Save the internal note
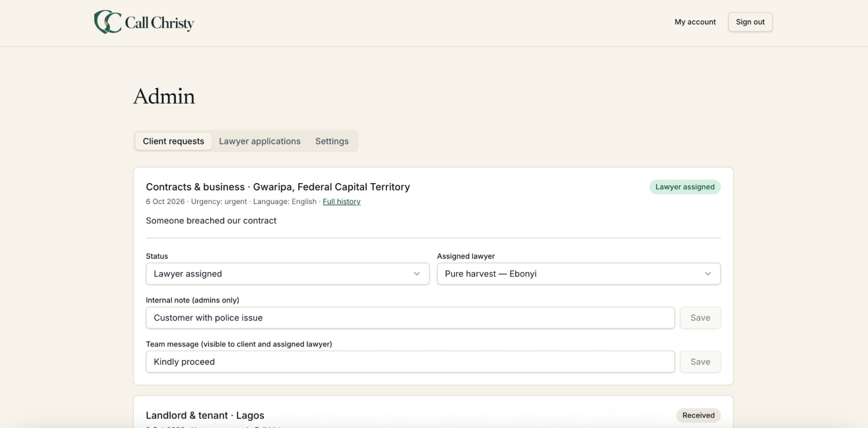Viewport: 868px width, 428px height. [x=700, y=318]
